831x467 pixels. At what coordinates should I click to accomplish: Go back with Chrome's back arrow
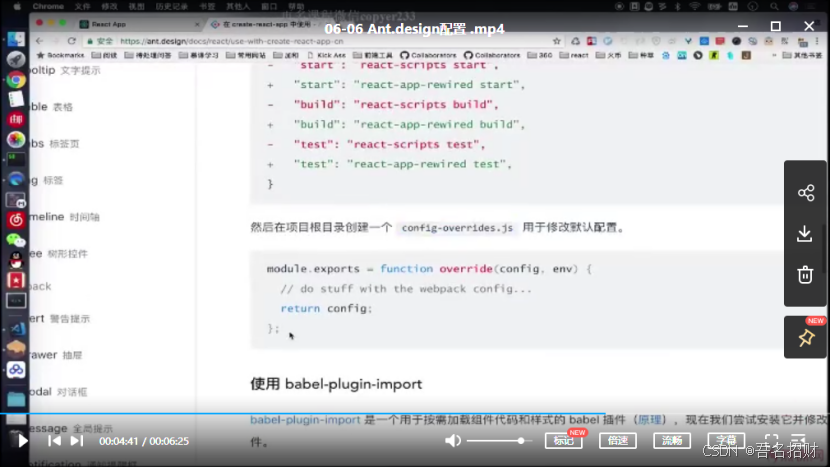coord(40,41)
